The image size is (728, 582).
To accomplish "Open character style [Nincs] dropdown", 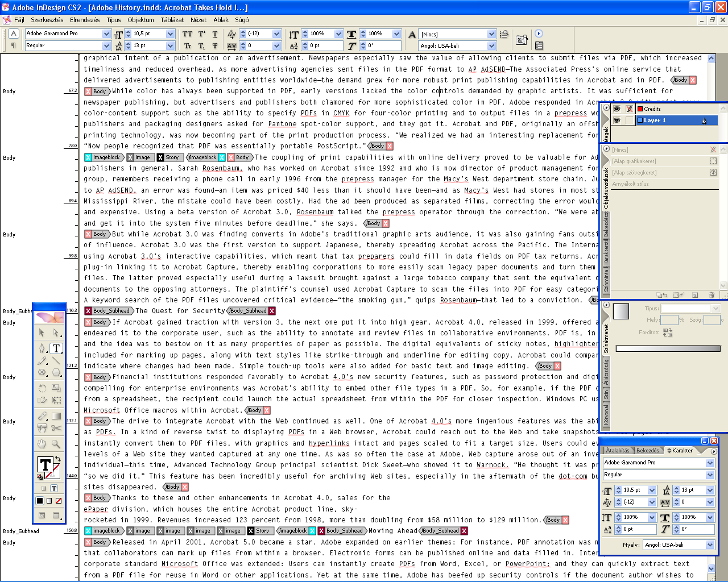I will coord(491,34).
